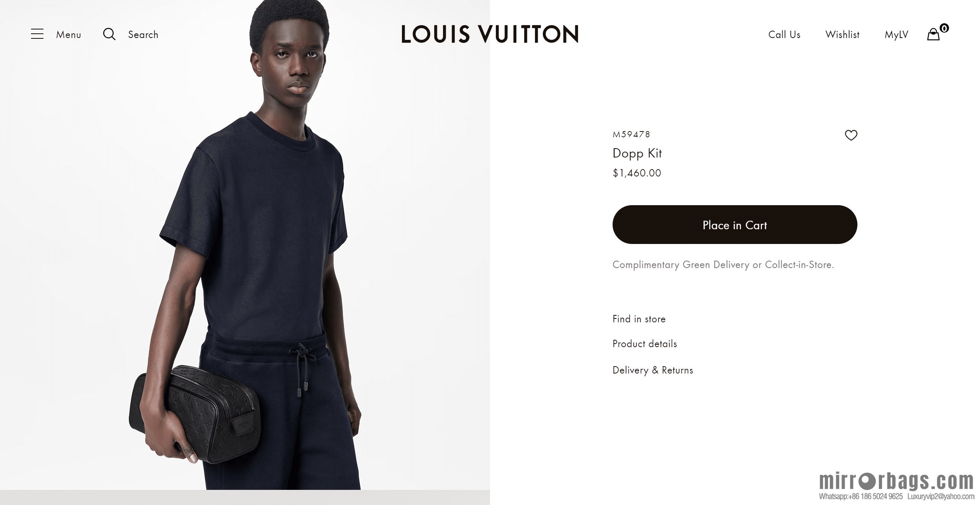
Task: Go to Wishlist in top navigation
Action: coord(842,35)
